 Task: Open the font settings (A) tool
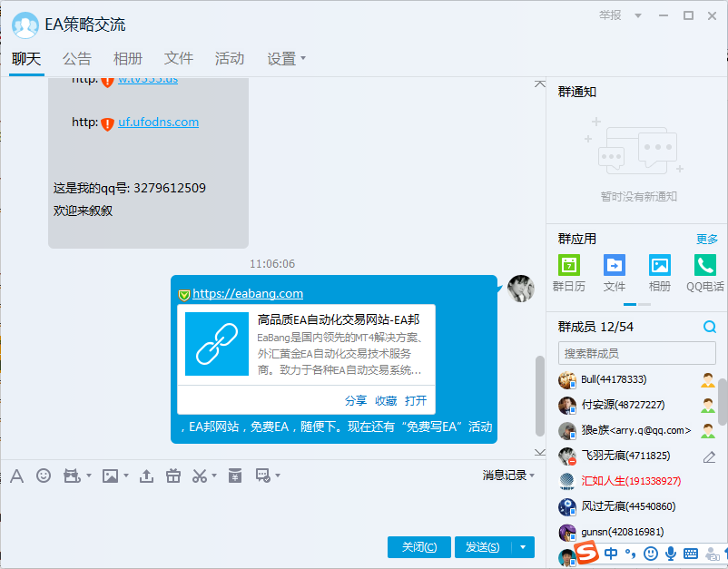[x=16, y=476]
